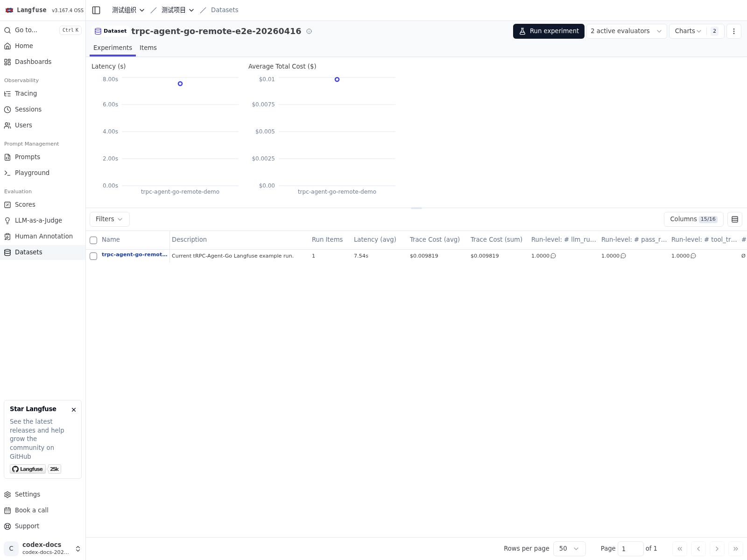Click the row height toggle icon
The width and height of the screenshot is (747, 560).
[x=734, y=219]
